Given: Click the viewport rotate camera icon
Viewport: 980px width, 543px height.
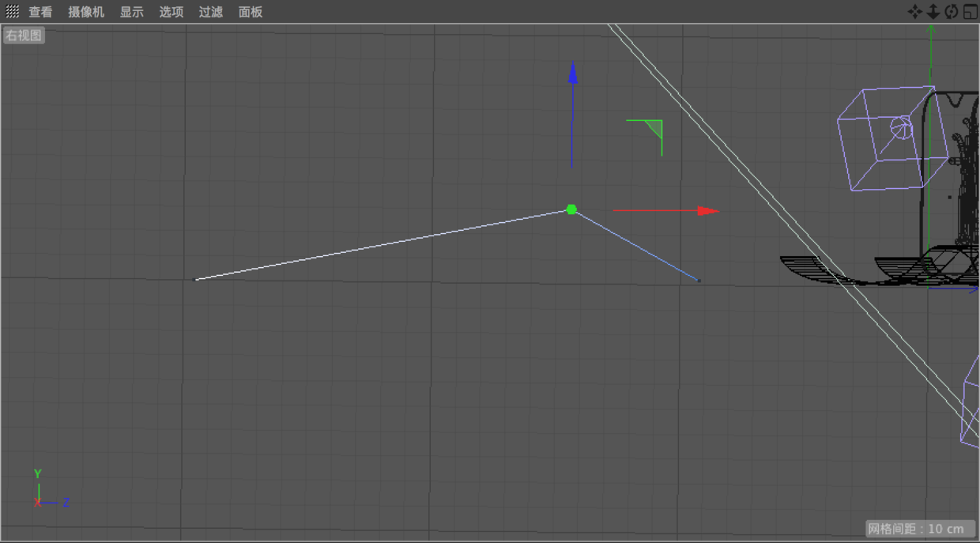Looking at the screenshot, I should [x=952, y=11].
